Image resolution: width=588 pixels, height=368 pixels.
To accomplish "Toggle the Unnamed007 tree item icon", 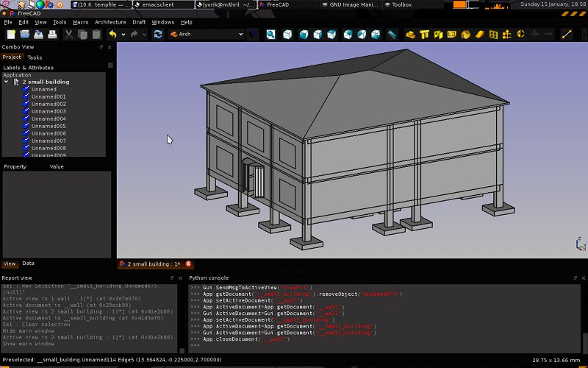I will click(x=26, y=141).
